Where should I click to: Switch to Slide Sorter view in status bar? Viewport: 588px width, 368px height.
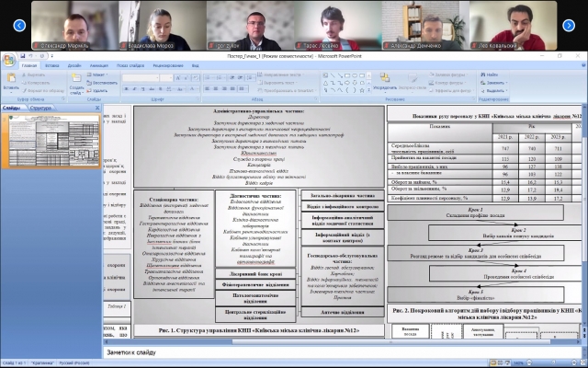tap(500, 362)
